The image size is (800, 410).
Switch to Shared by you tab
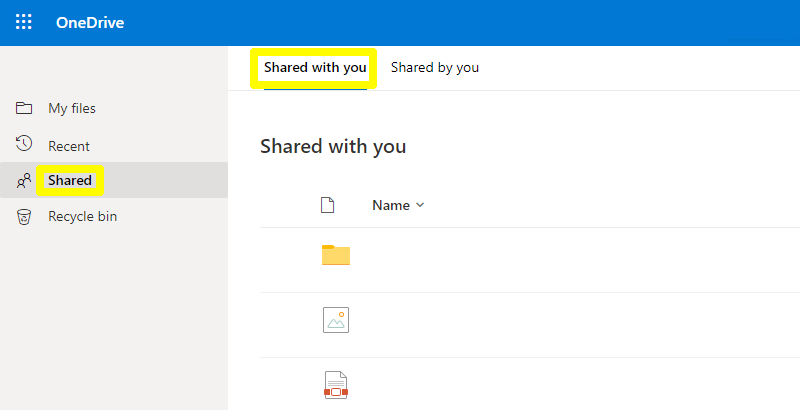(435, 67)
